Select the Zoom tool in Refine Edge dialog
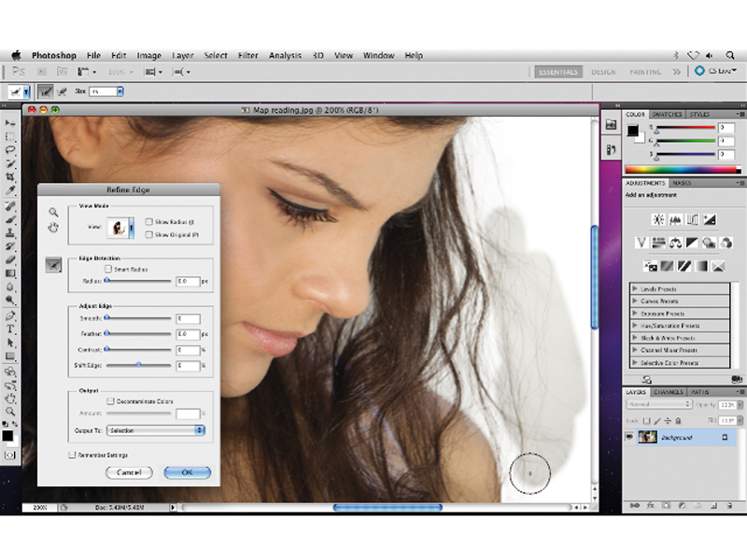This screenshot has height=560, width=747. [53, 212]
